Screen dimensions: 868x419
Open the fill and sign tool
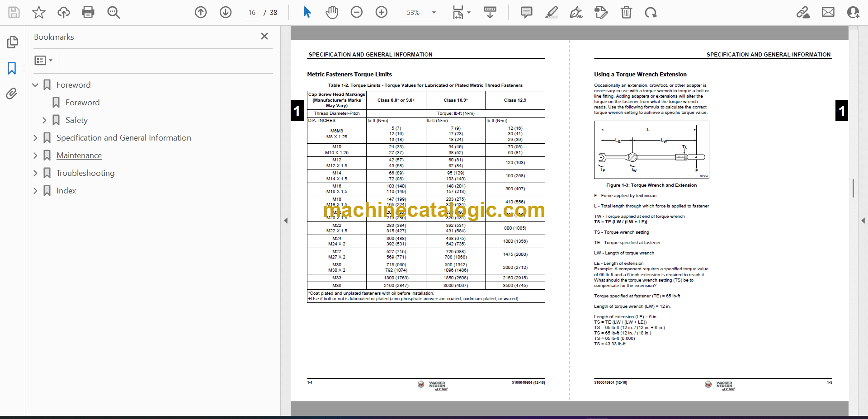coord(576,12)
